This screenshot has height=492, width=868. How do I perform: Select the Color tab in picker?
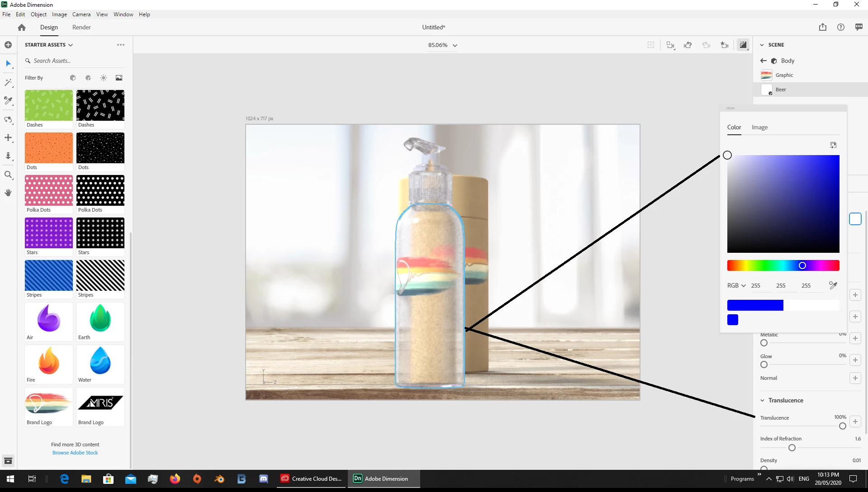(734, 128)
